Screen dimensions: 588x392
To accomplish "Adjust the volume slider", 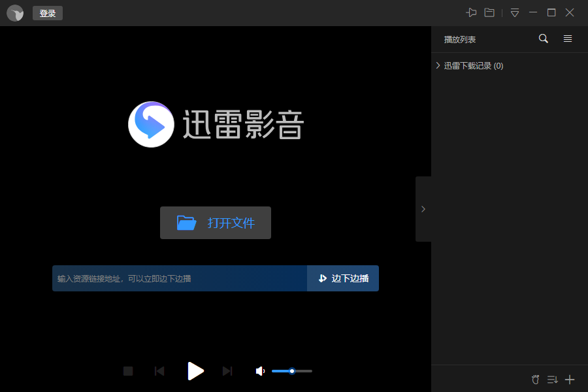I will pos(291,370).
